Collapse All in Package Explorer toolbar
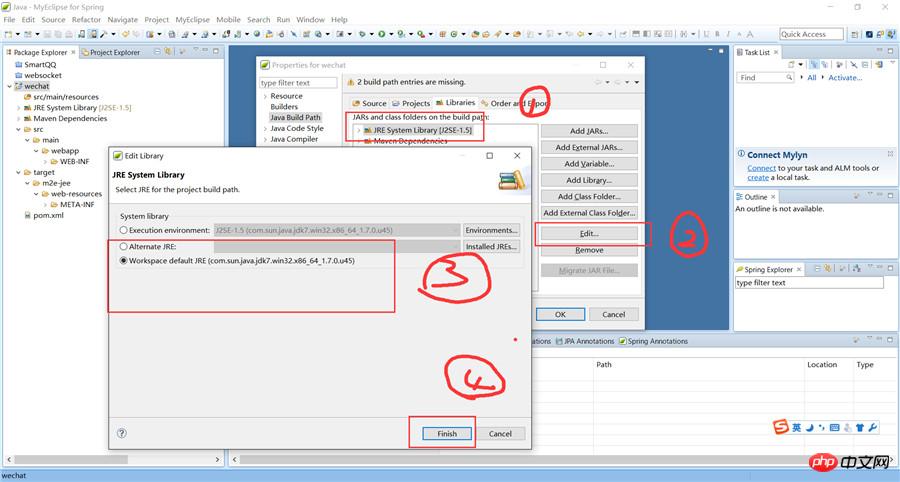Screen dimensions: 900x482 click(157, 52)
